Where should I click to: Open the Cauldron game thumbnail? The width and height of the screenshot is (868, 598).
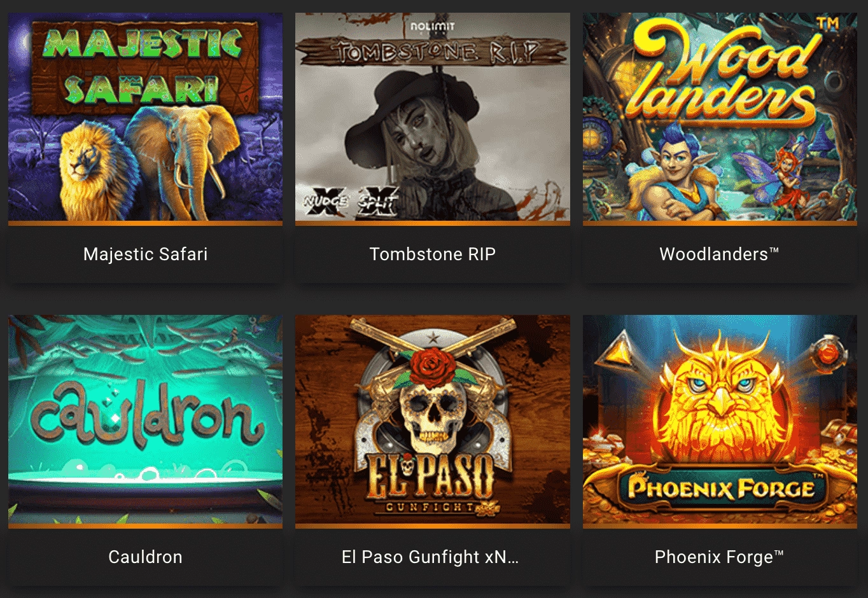tap(145, 419)
